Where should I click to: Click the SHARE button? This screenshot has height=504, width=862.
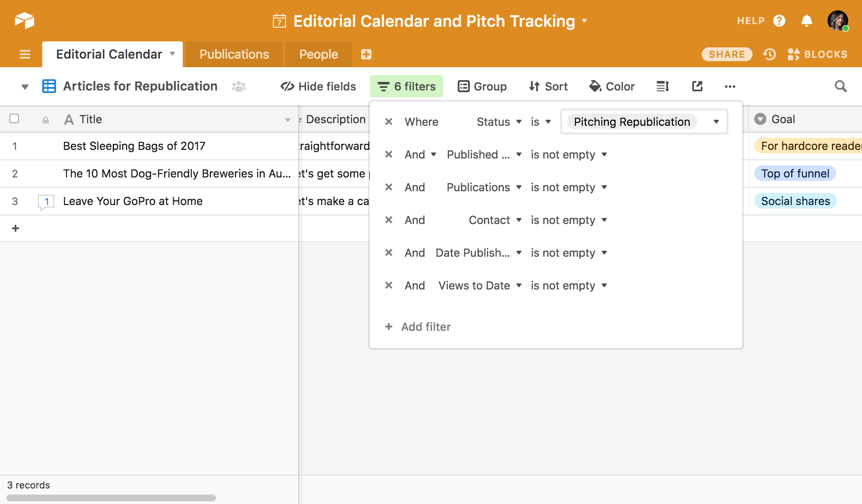tap(727, 54)
